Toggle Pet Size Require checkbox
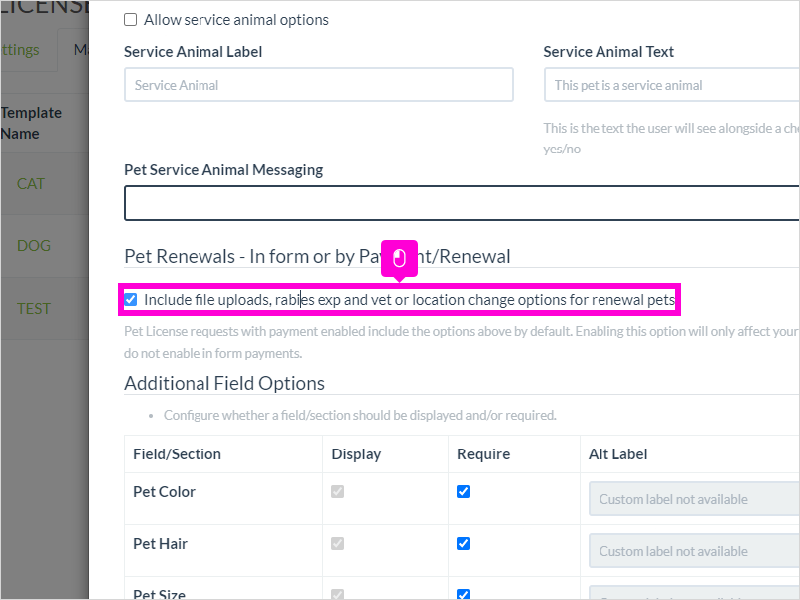The width and height of the screenshot is (800, 600). pyautogui.click(x=463, y=594)
